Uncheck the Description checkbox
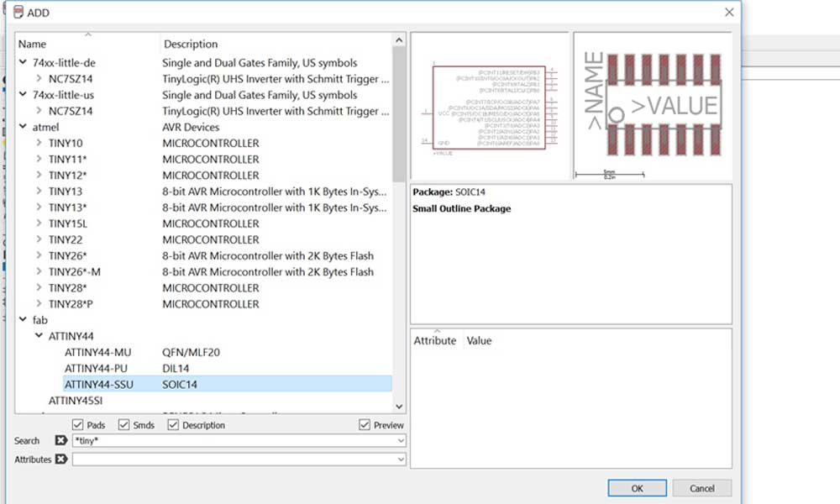This screenshot has height=504, width=840. 173,425
